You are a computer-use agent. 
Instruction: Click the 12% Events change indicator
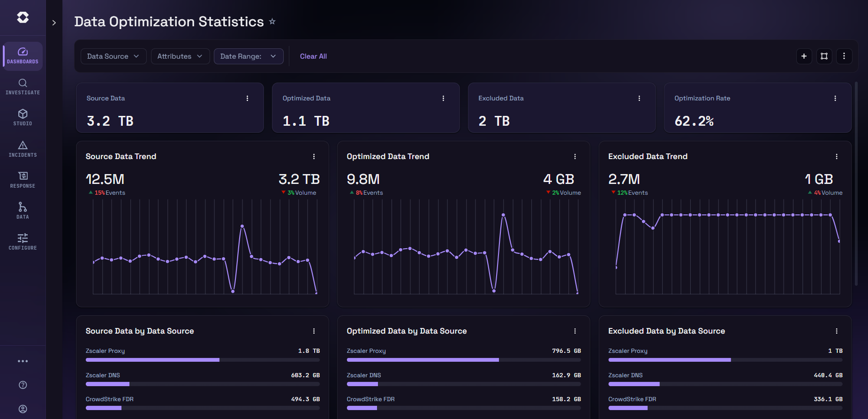629,193
